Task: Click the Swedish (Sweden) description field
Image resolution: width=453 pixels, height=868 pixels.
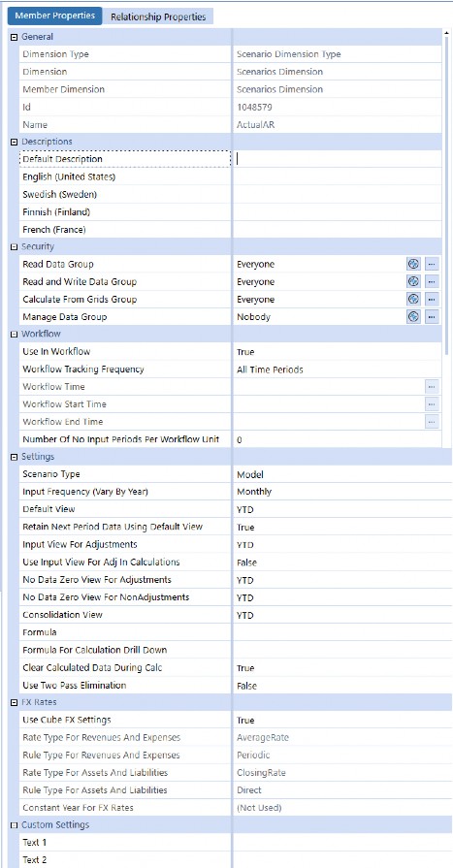Action: [337, 194]
